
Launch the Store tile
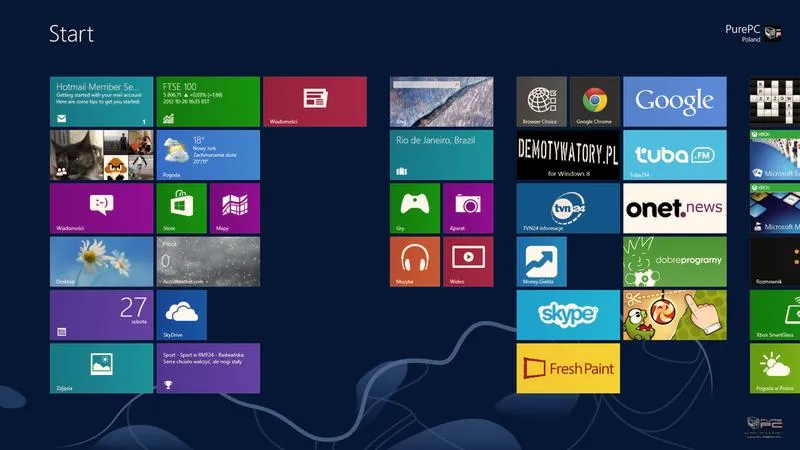[x=182, y=208]
